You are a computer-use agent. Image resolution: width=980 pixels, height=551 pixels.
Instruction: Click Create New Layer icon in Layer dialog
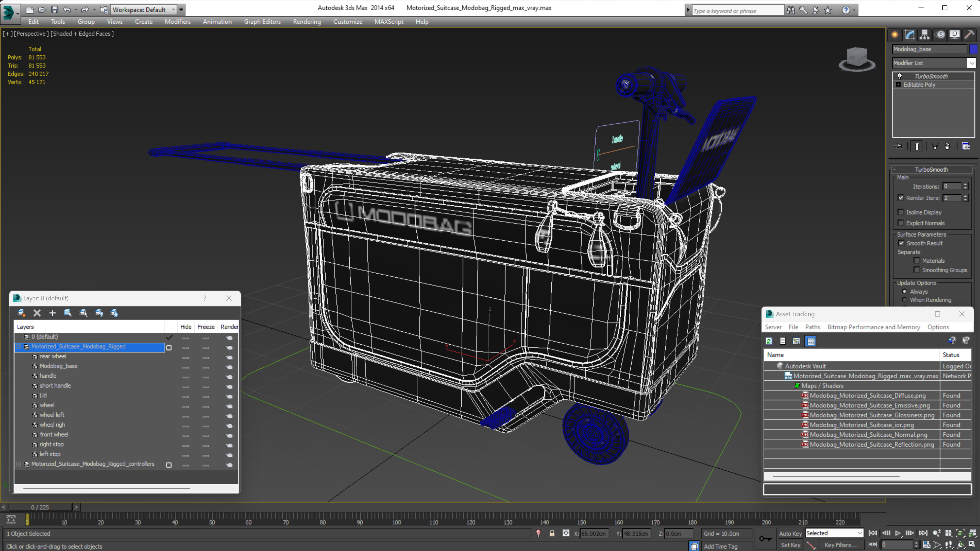click(21, 312)
